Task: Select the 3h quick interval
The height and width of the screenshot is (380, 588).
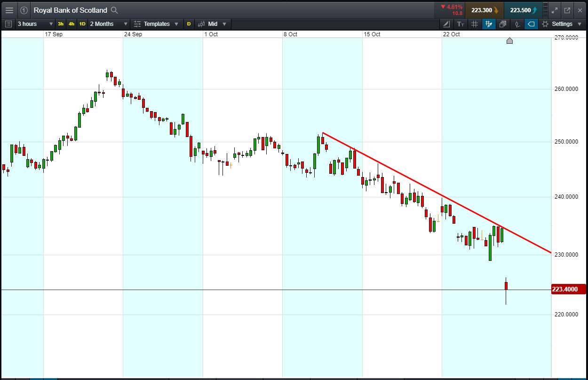Action: [x=61, y=24]
